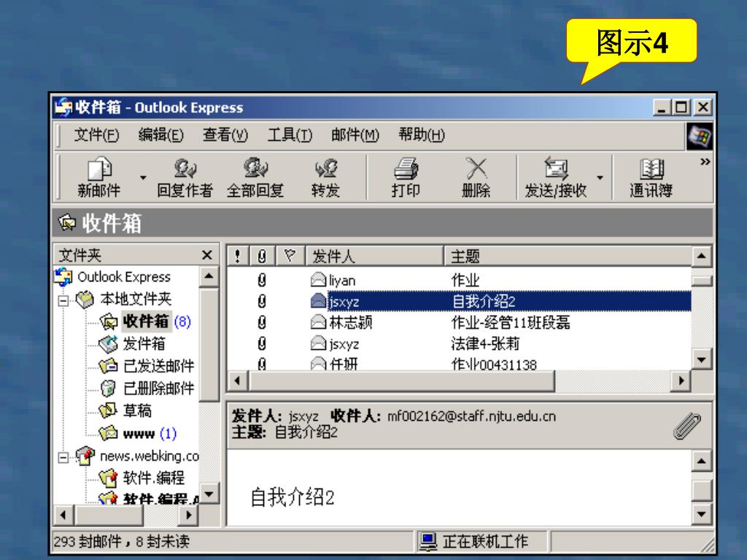Click the 发送/接收 send-receive icon
747x560 pixels.
[x=556, y=168]
